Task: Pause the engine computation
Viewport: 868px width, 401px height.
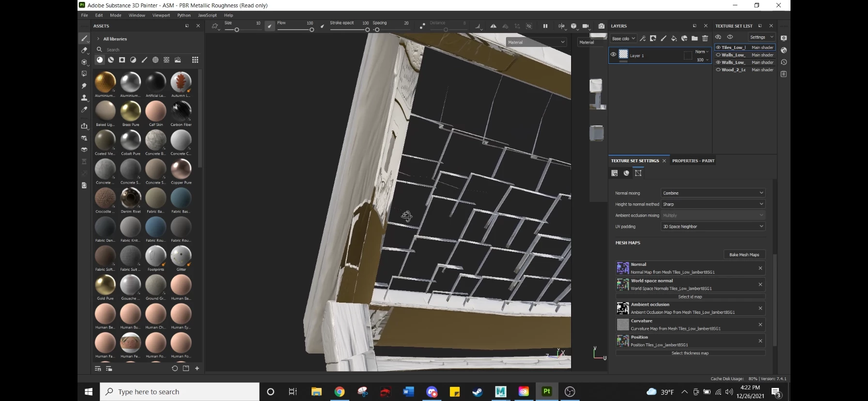Action: point(545,26)
